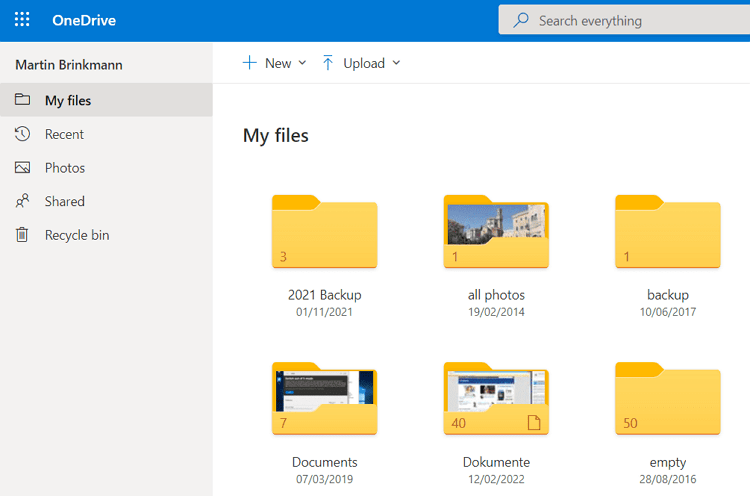Viewport: 750px width, 496px height.
Task: Expand the Upload dropdown chevron
Action: pos(396,63)
